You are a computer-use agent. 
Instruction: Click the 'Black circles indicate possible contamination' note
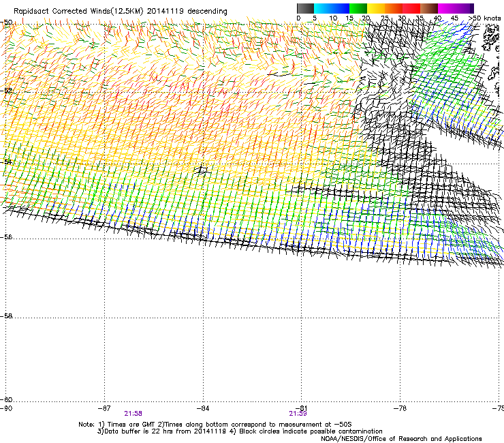(311, 431)
